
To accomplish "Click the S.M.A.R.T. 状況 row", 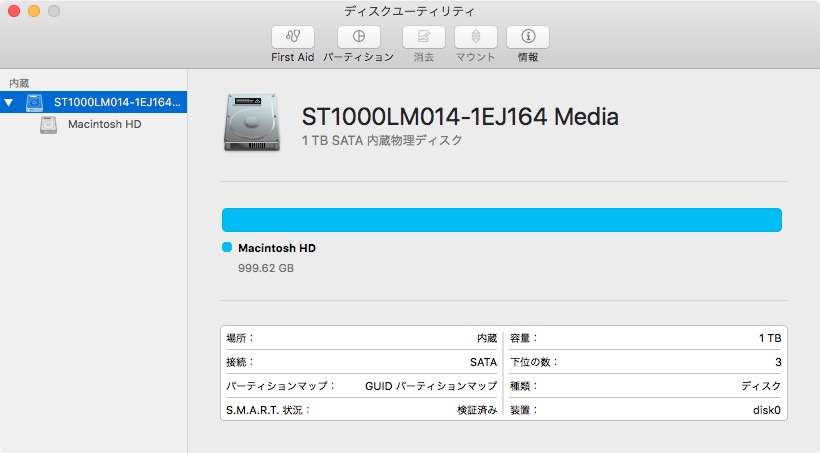I will click(361, 410).
